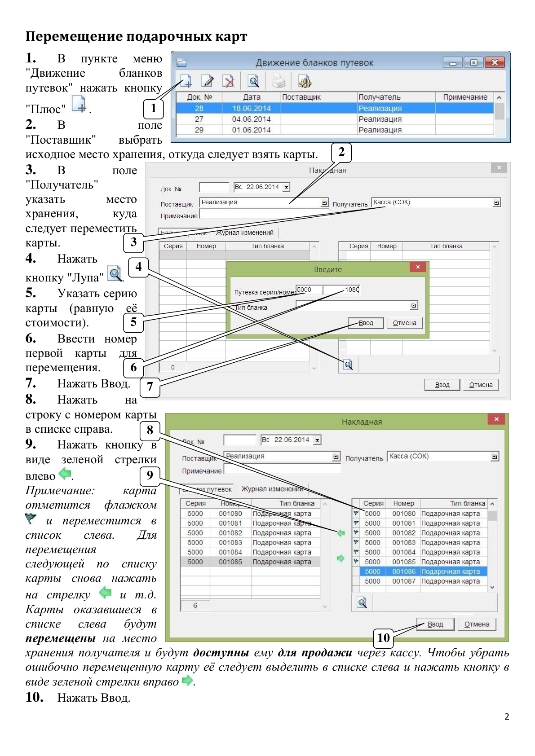This screenshot has width=535, height=756.
Task: Click Ввод in the Введите dialog
Action: click(366, 323)
